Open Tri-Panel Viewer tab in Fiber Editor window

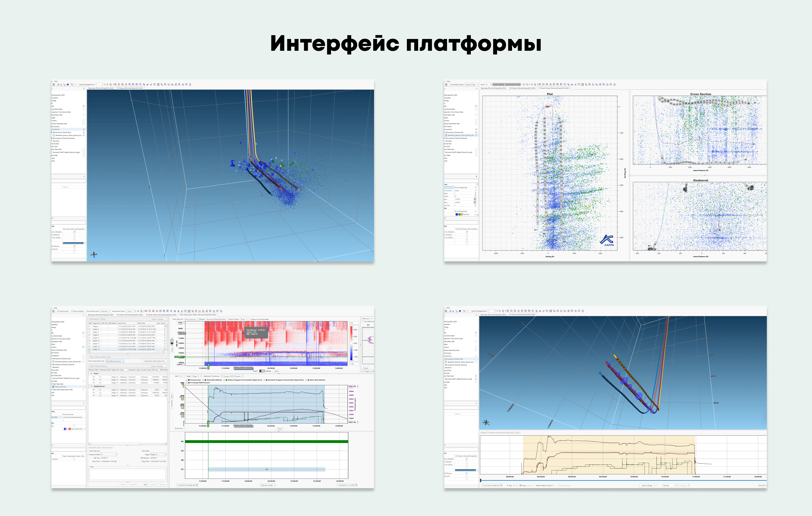(x=161, y=315)
